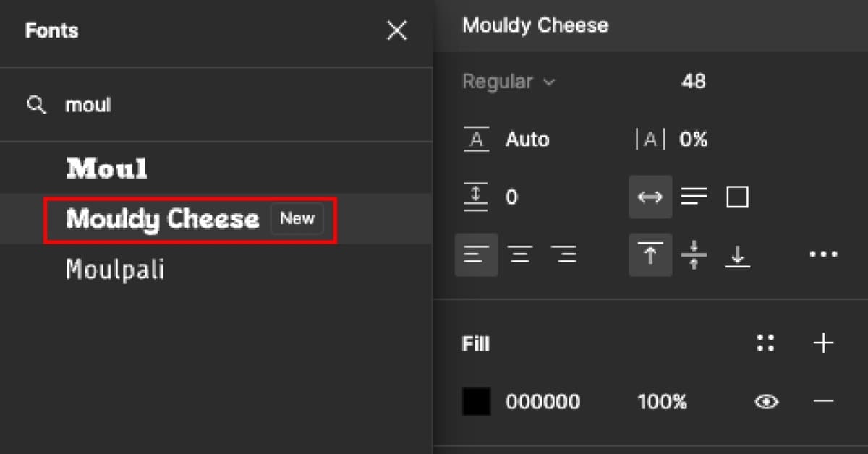This screenshot has width=868, height=454.
Task: Set vertical alignment to middle
Action: [x=694, y=254]
